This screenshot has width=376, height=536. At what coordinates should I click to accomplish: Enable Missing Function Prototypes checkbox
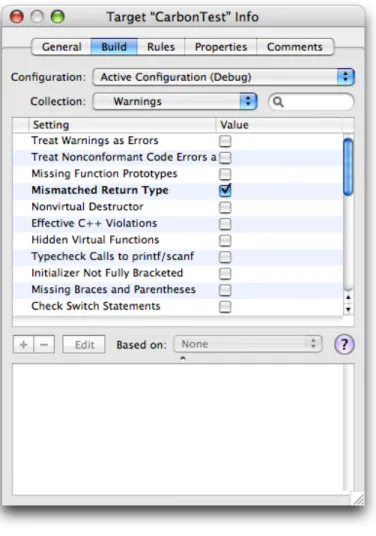[x=225, y=174]
